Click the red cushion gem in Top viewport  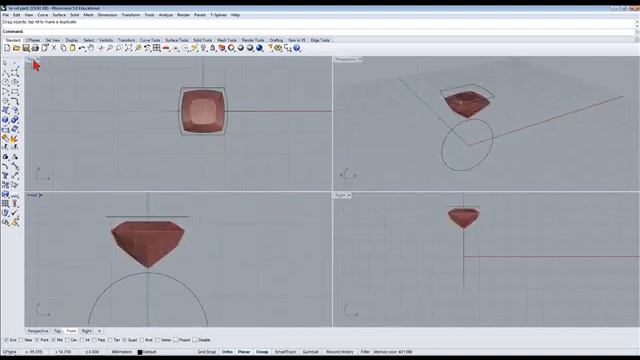pos(202,111)
